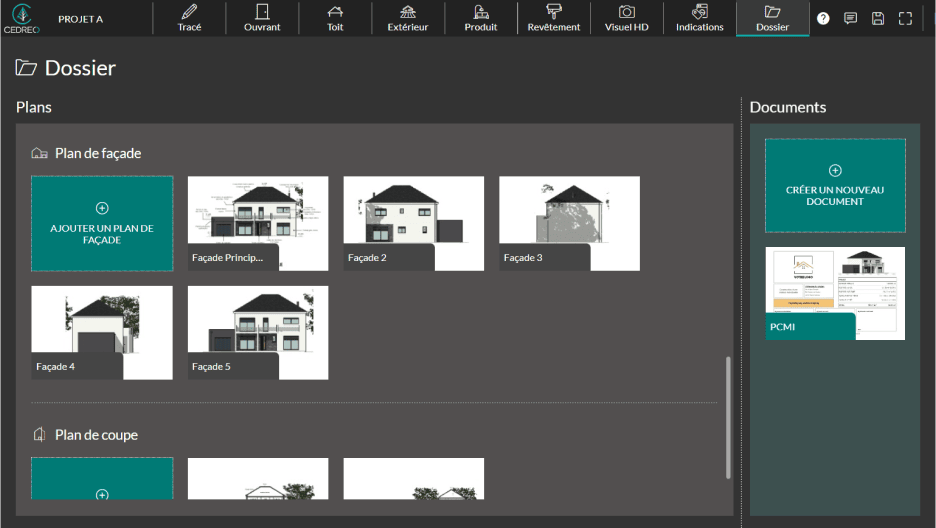Select the Ouvrant door tool
The width and height of the screenshot is (936, 528).
pos(262,18)
